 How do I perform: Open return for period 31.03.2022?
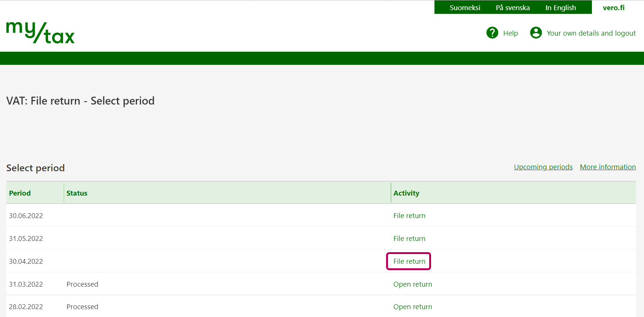pyautogui.click(x=413, y=284)
